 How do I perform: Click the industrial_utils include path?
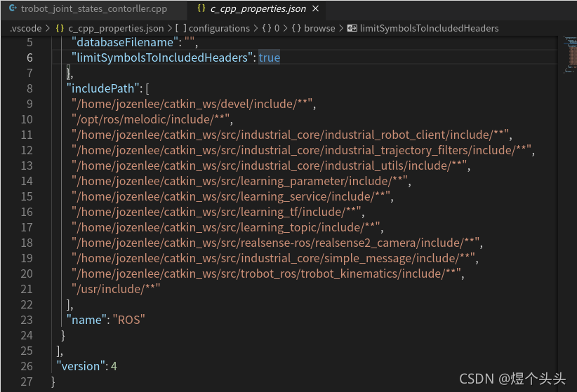click(x=270, y=165)
